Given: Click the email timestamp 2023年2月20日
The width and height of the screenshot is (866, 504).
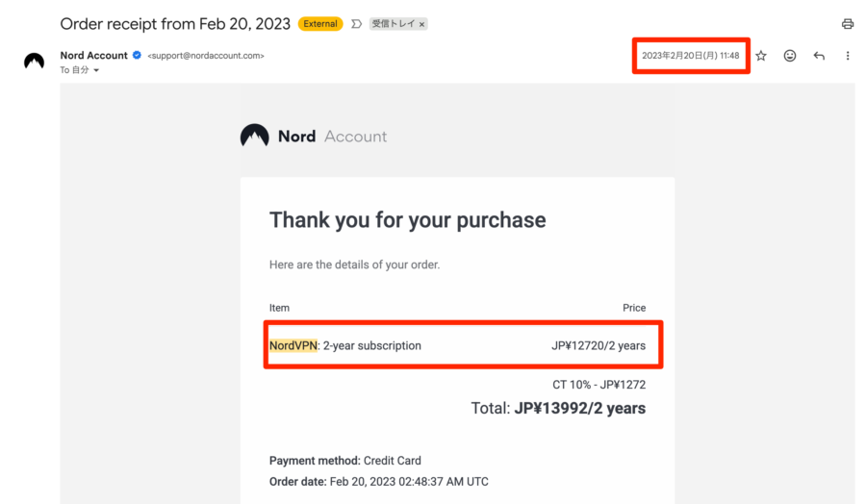Looking at the screenshot, I should [690, 56].
